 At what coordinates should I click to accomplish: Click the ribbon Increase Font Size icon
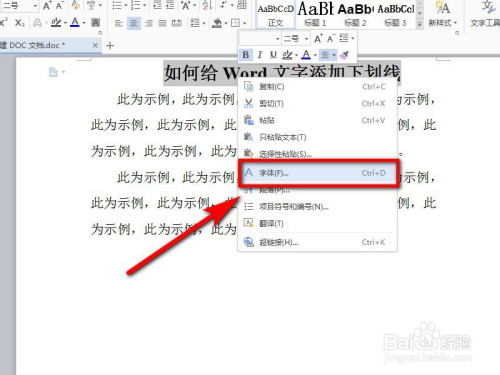[47, 5]
